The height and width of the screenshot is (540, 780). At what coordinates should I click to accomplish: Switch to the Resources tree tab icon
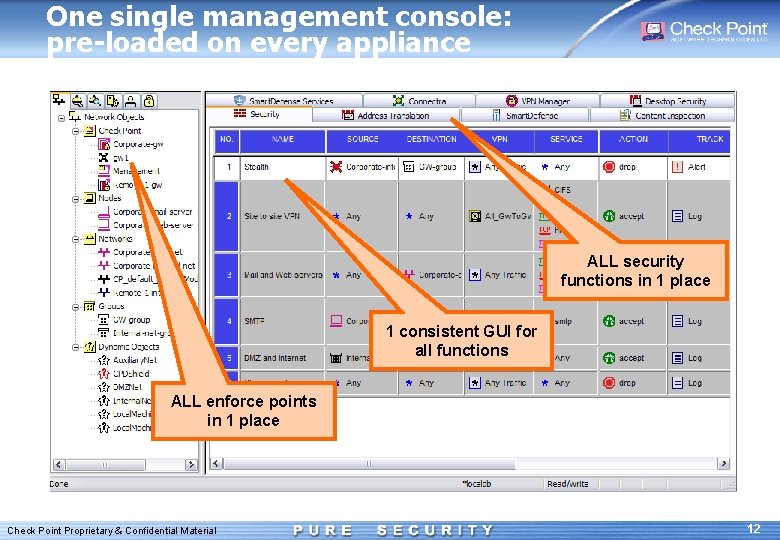pyautogui.click(x=95, y=101)
